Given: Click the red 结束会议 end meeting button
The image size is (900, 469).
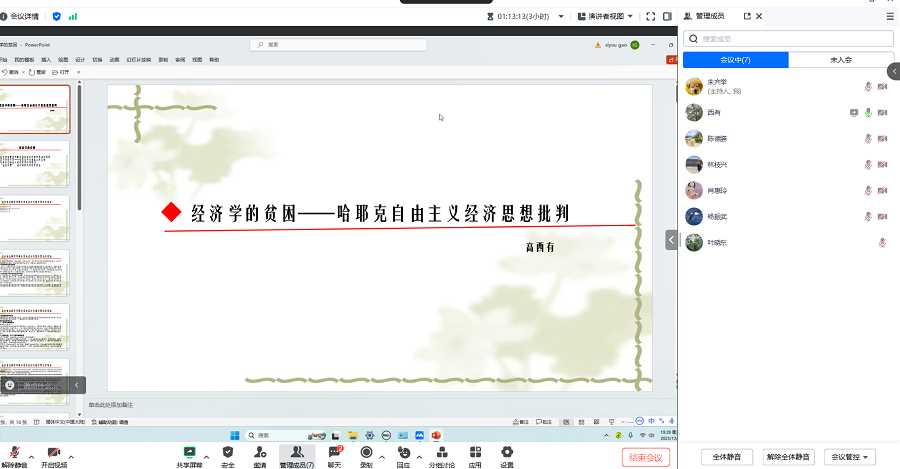Looking at the screenshot, I should [x=645, y=457].
